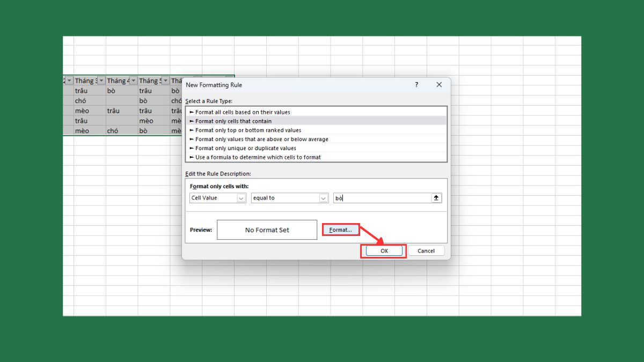The width and height of the screenshot is (644, 362).
Task: Open the equal to comparison dropdown
Action: (324, 197)
